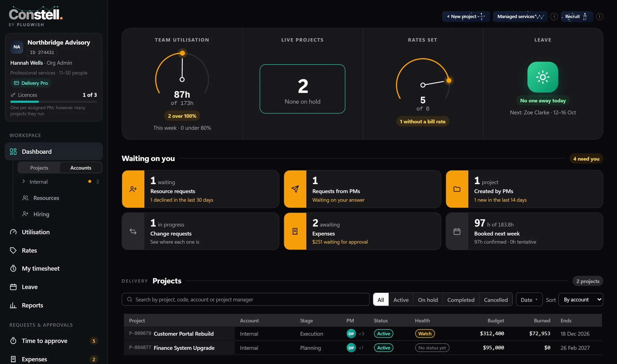Click the Hiring add-person icon
The width and height of the screenshot is (617, 364).
(x=25, y=214)
